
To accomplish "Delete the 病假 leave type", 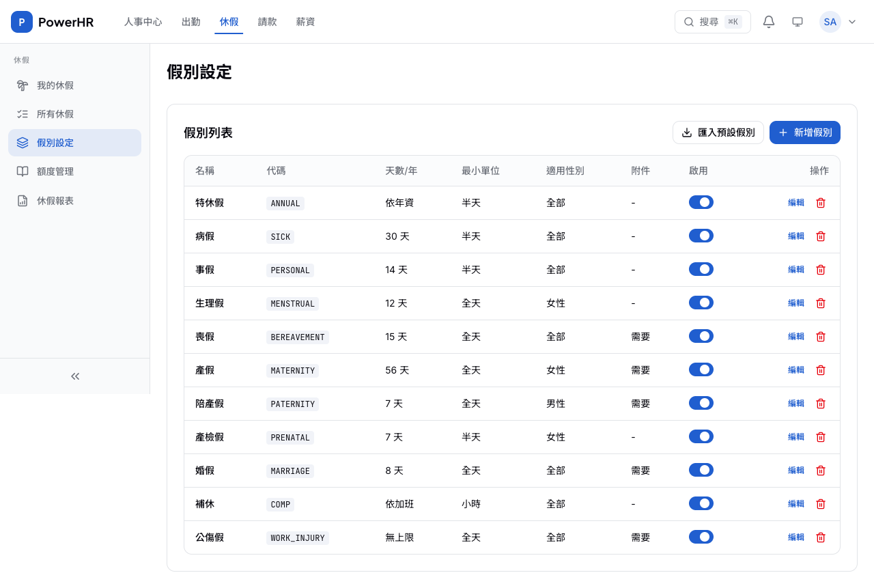I will point(820,236).
